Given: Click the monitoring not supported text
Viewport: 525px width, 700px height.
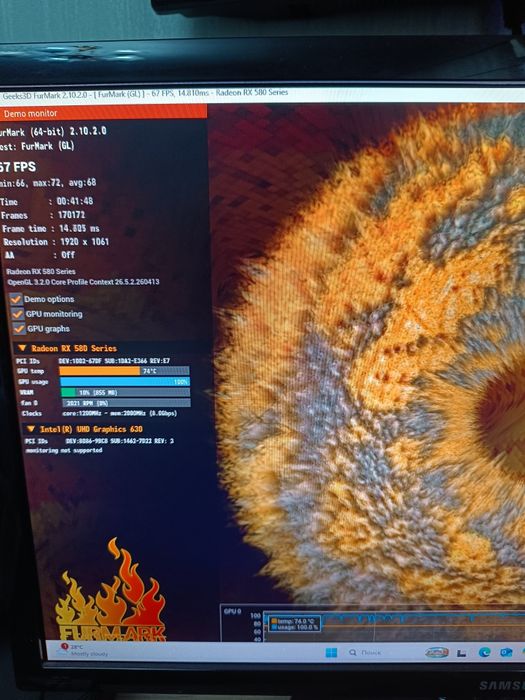Looking at the screenshot, I should 64,450.
